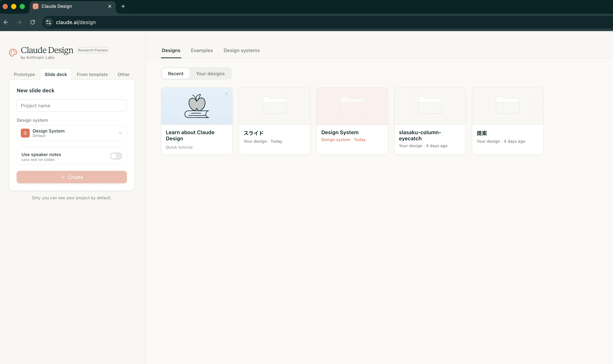This screenshot has width=613, height=364.
Task: Switch to the Other tab
Action: click(124, 74)
